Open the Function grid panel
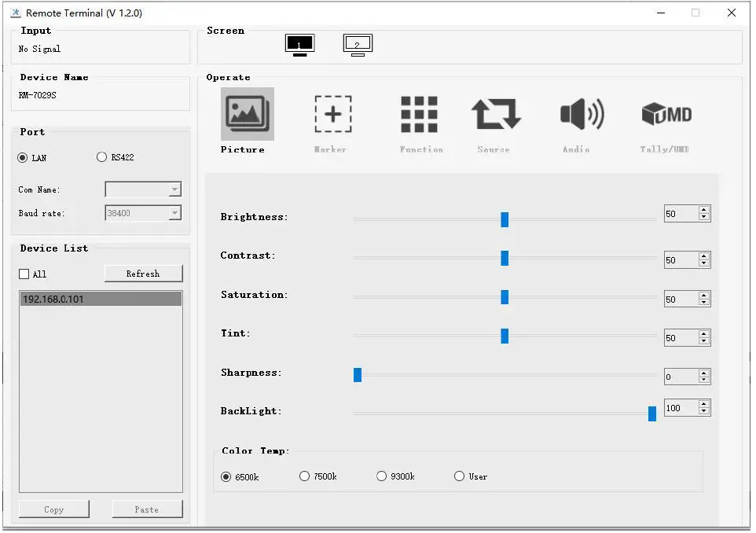This screenshot has height=533, width=756. [420, 114]
